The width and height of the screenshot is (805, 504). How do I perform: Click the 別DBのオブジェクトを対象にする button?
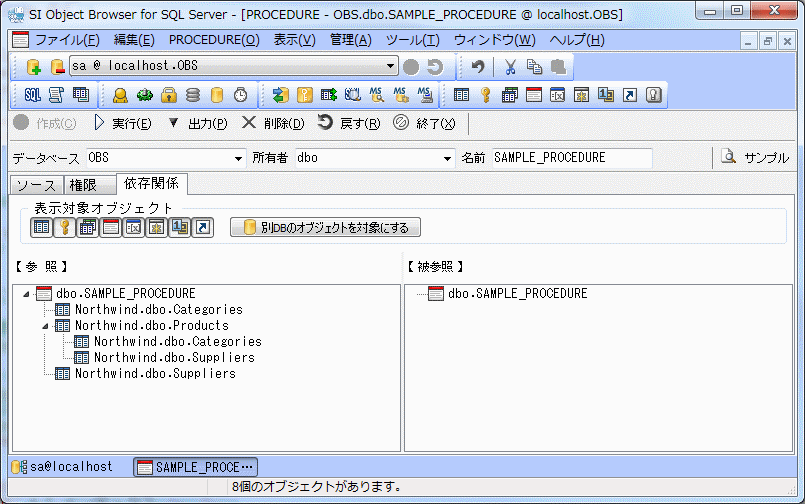pyautogui.click(x=326, y=227)
